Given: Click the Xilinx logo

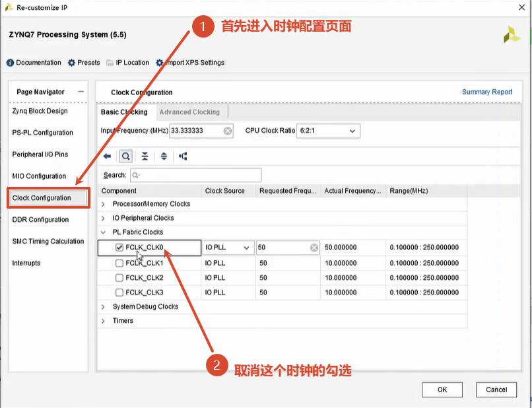Looking at the screenshot, I should [512, 35].
